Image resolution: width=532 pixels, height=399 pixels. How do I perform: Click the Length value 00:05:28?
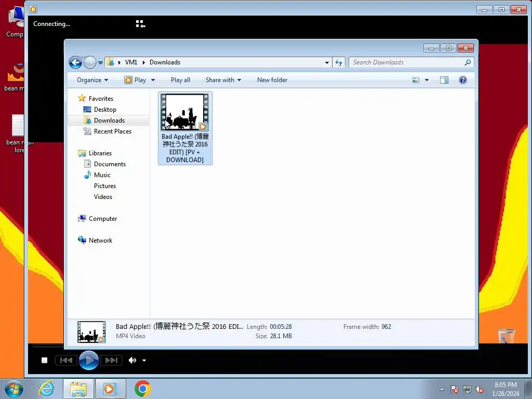pyautogui.click(x=281, y=327)
